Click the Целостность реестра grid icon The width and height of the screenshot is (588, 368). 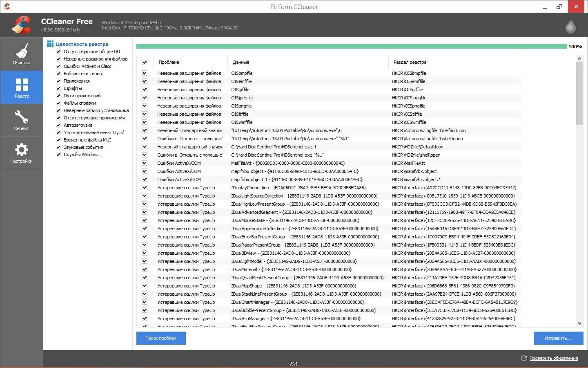click(50, 44)
